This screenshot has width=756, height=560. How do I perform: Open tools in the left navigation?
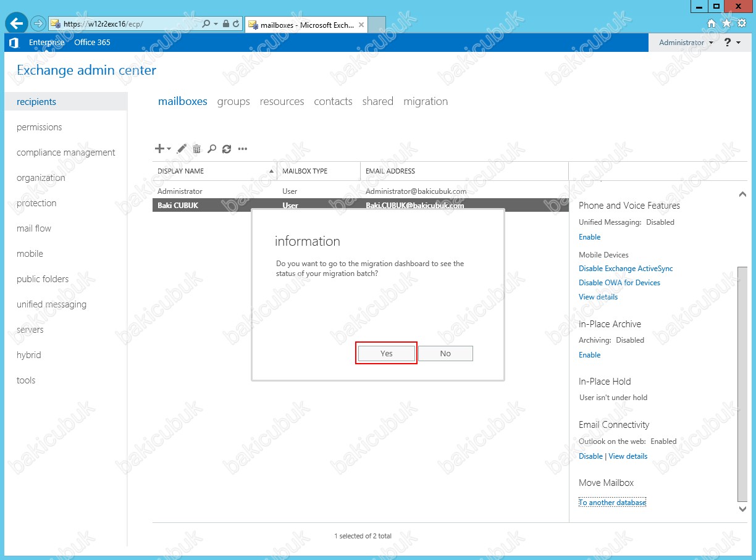[26, 380]
